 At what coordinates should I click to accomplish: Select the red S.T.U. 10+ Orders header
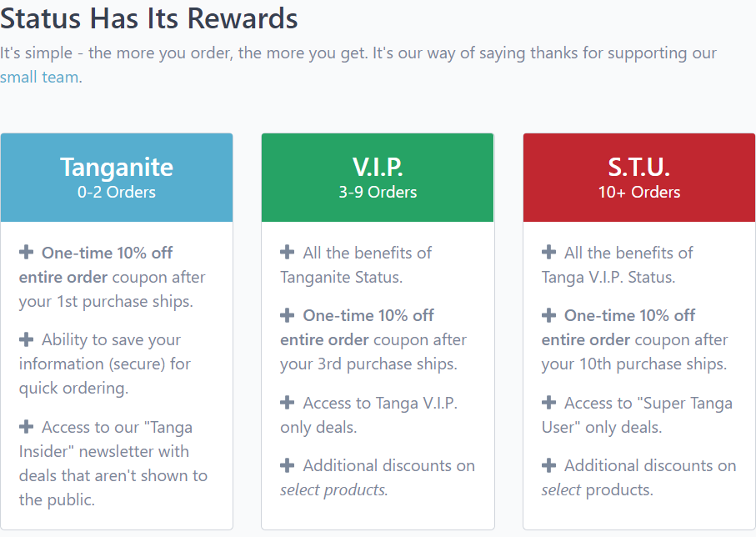pos(639,178)
